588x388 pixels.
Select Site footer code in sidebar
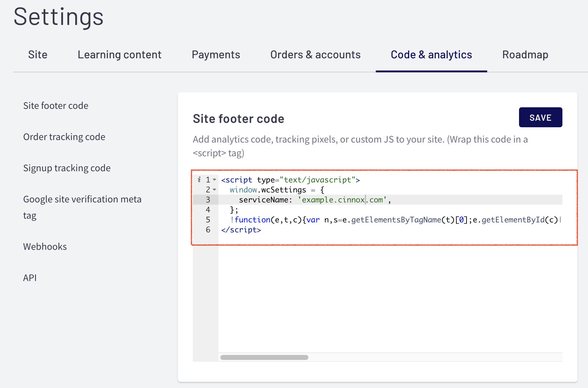pos(56,106)
